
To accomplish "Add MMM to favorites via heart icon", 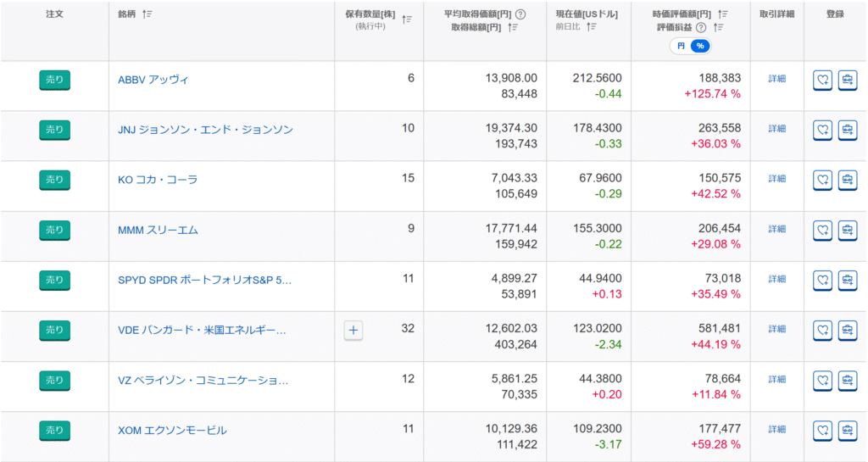I will point(822,231).
